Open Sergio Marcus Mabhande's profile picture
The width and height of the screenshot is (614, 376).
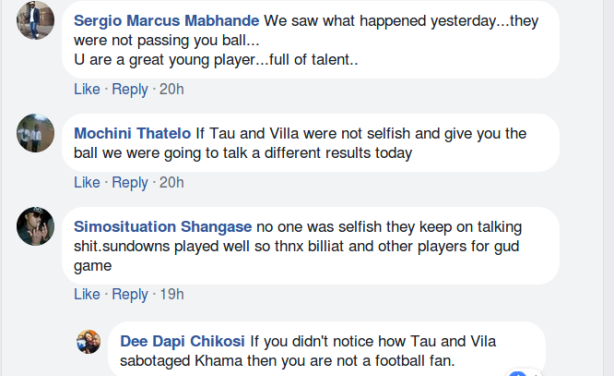click(35, 20)
